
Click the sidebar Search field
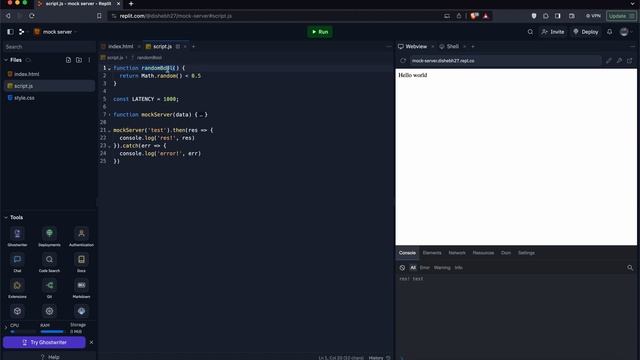(49, 47)
